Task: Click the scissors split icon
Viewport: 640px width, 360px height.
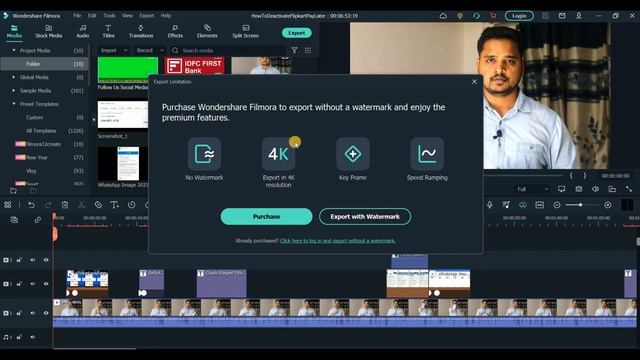Action: pos(82,205)
